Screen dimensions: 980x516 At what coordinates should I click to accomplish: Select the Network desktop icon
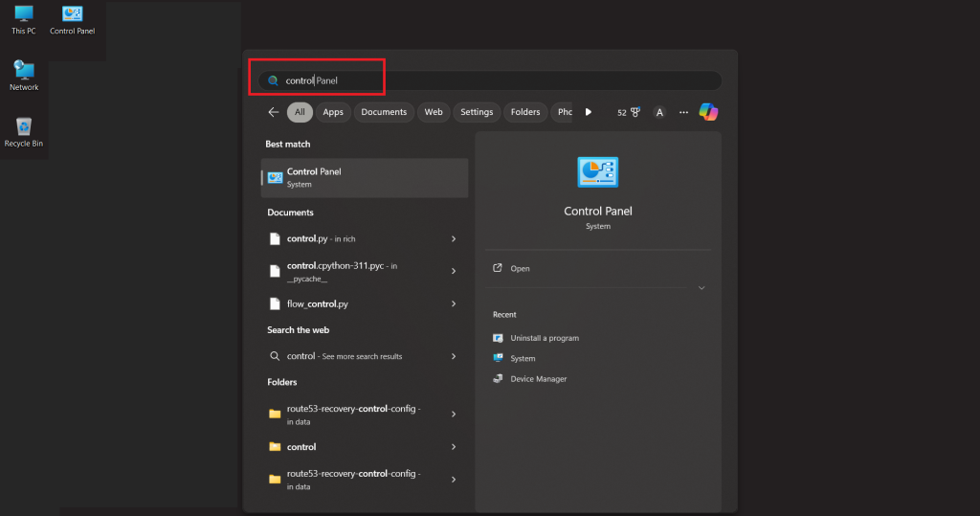point(24,76)
